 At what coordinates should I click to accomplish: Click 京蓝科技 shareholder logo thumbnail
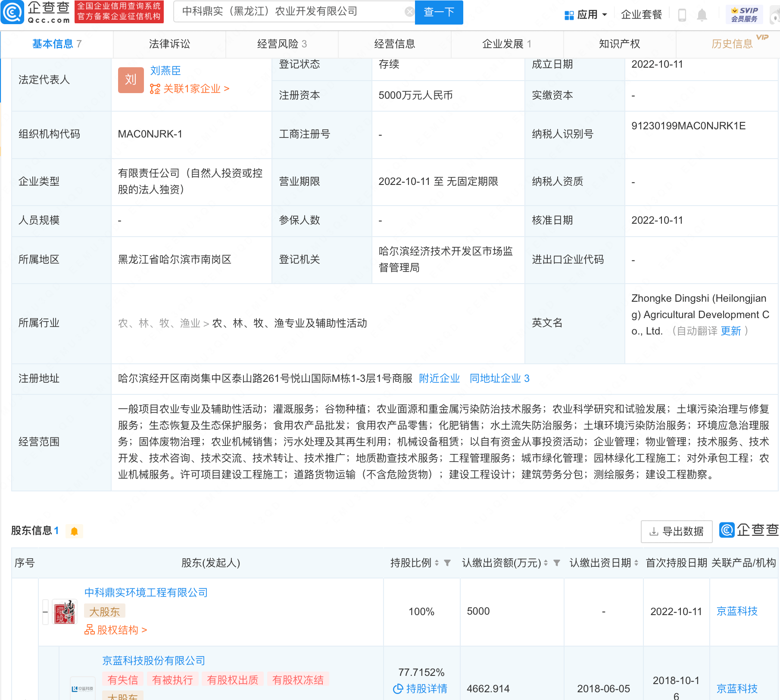pyautogui.click(x=83, y=688)
